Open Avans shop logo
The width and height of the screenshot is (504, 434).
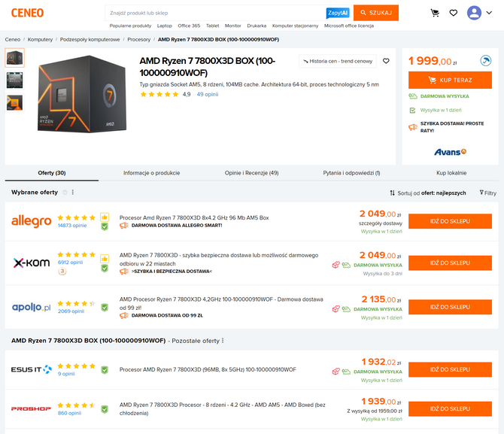point(450,152)
